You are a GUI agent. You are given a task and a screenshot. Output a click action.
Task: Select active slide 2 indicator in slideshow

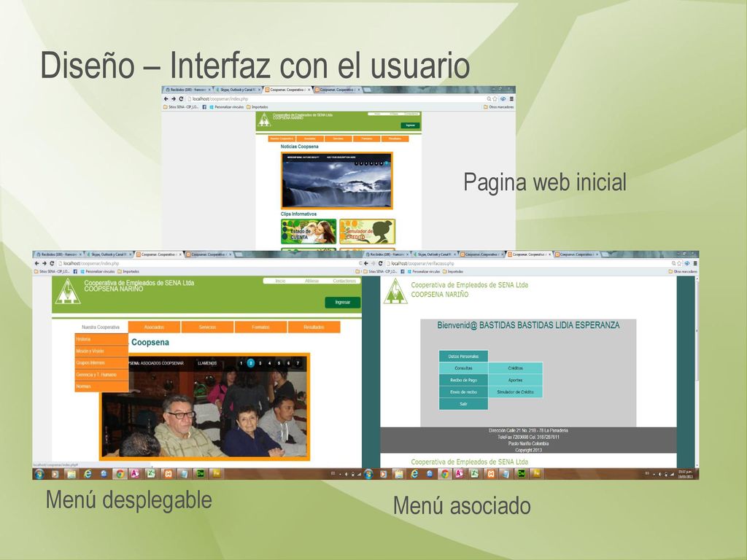click(251, 363)
